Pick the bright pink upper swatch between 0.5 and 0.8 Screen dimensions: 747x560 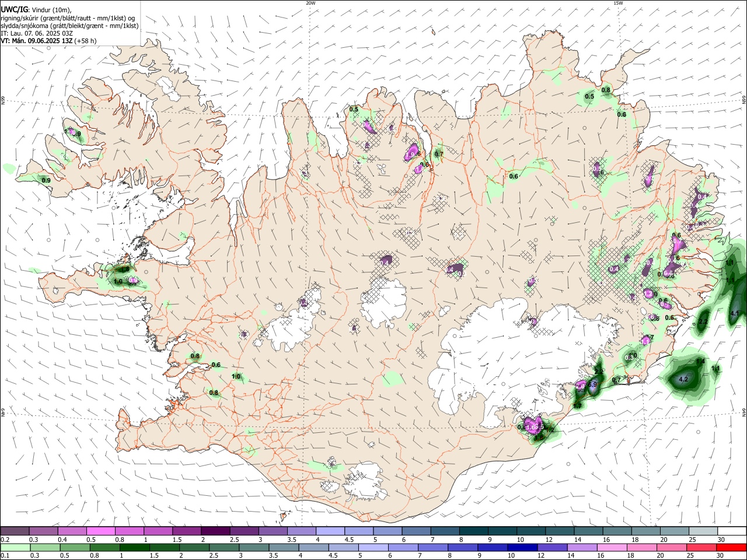[100, 531]
